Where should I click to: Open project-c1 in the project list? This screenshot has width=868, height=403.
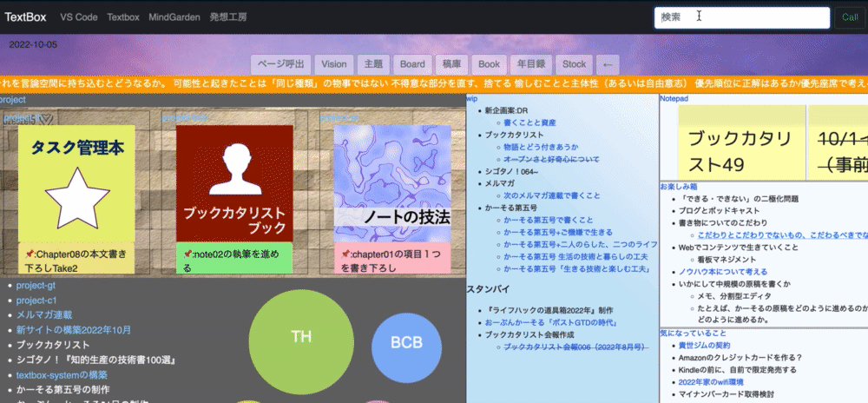pyautogui.click(x=36, y=301)
